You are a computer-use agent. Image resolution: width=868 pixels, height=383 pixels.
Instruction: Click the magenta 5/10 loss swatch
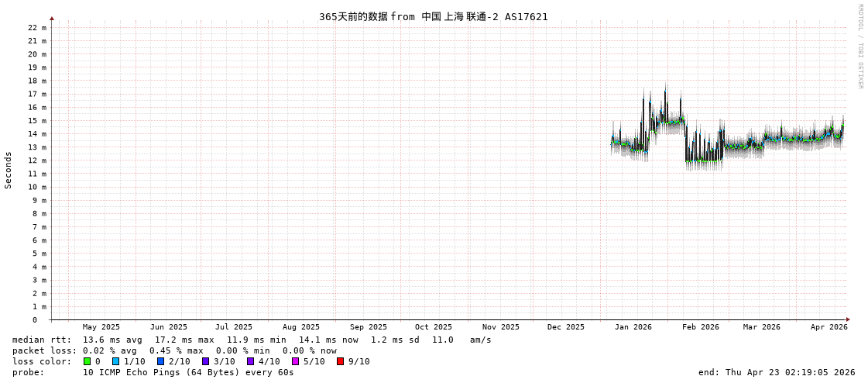(295, 361)
